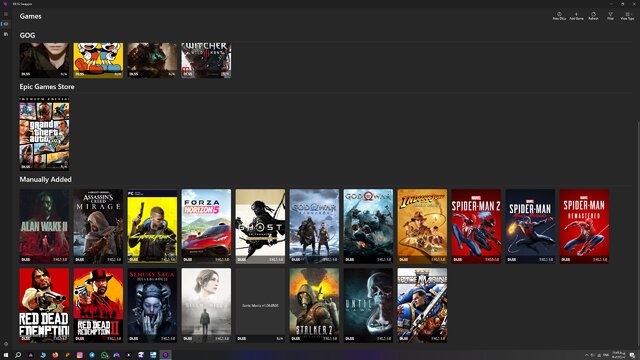
Task: Click the Manually Added section header
Action: (x=45, y=179)
